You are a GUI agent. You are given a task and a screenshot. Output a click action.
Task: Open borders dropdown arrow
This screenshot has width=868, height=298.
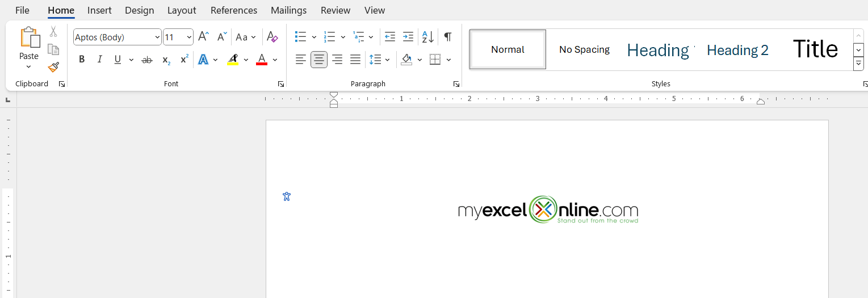click(x=448, y=60)
